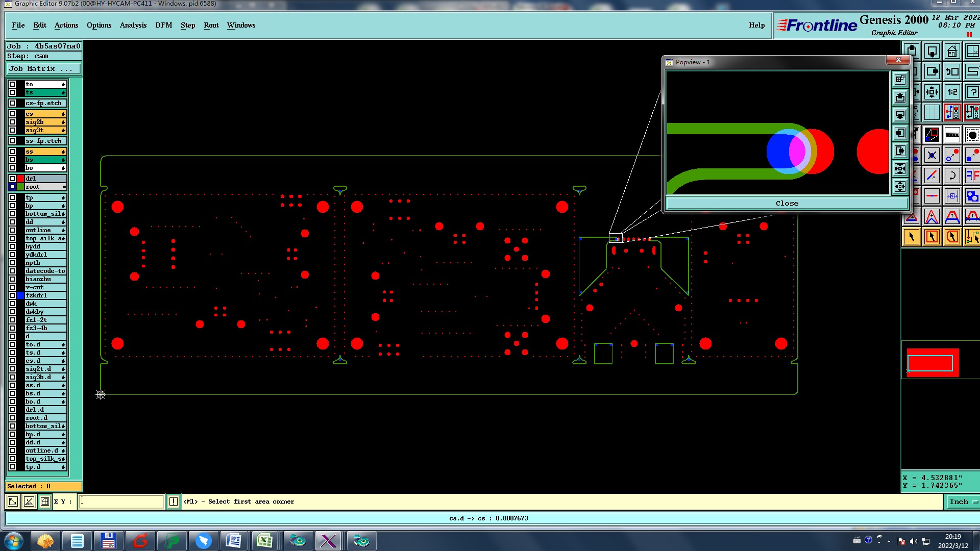
Task: Open Microsoft Word from the taskbar
Action: point(233,541)
